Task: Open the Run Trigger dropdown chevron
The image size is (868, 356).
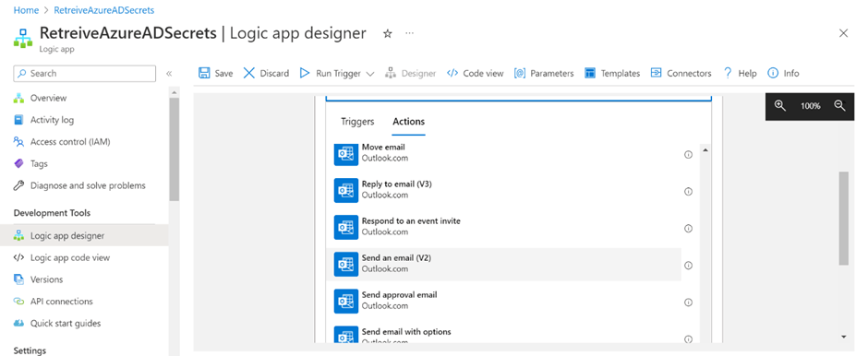Action: 370,74
